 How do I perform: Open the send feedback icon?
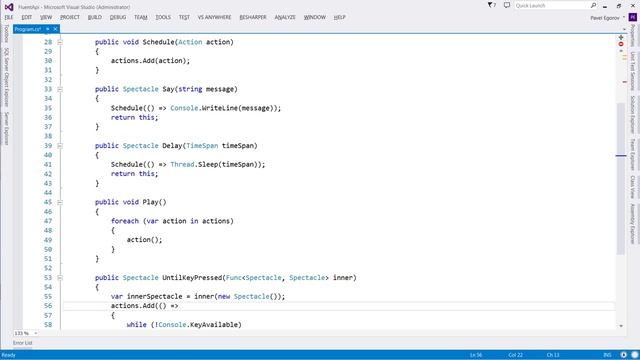[507, 5]
